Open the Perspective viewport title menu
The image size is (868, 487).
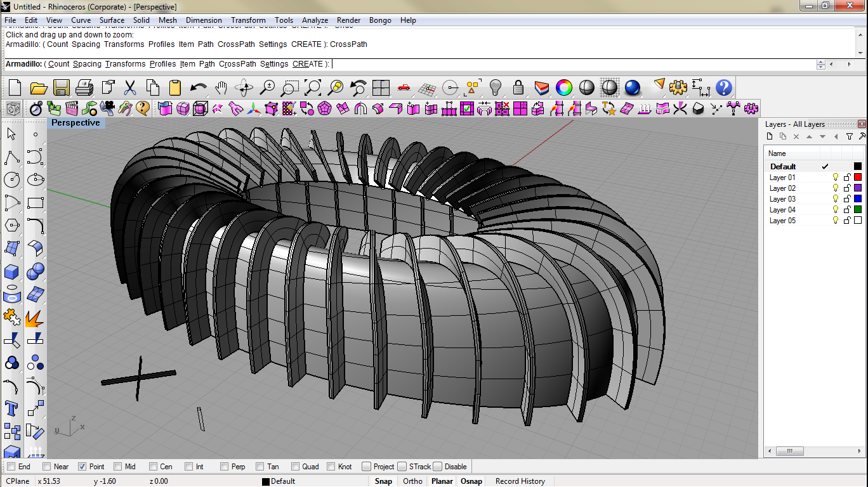[x=76, y=123]
